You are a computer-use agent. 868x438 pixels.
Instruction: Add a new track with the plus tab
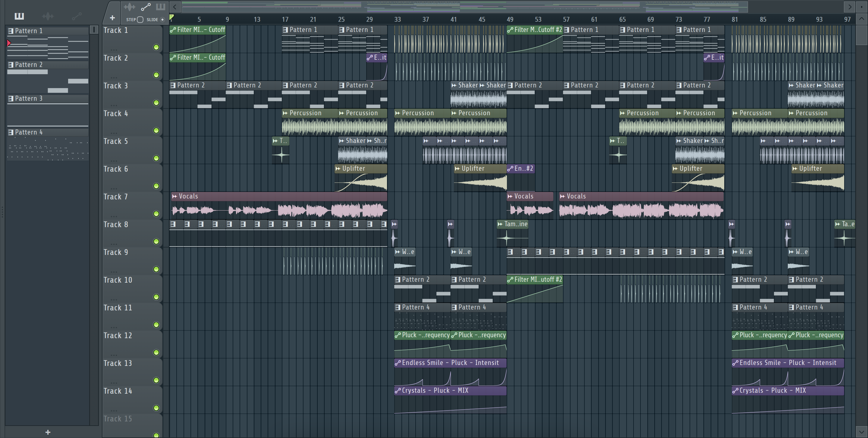click(112, 17)
